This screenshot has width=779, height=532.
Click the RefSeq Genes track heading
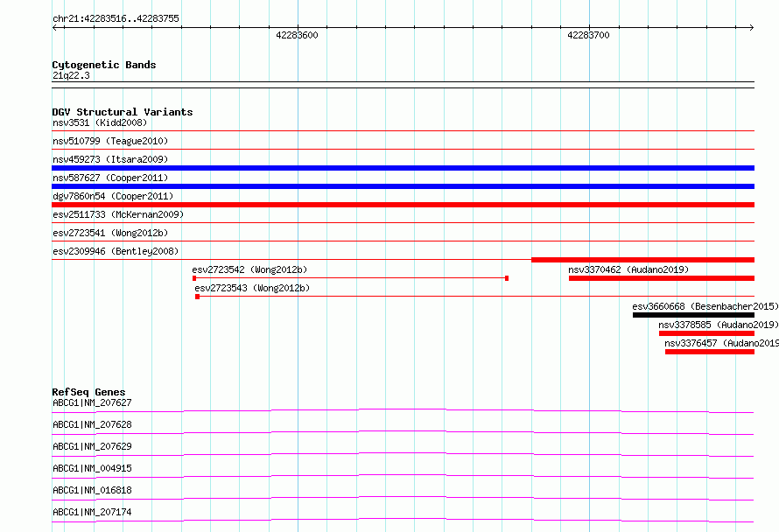click(88, 392)
